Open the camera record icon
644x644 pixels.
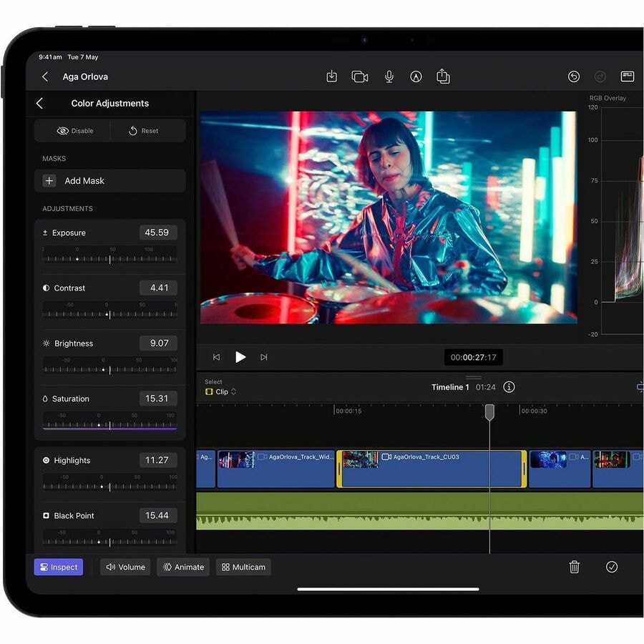pyautogui.click(x=360, y=77)
